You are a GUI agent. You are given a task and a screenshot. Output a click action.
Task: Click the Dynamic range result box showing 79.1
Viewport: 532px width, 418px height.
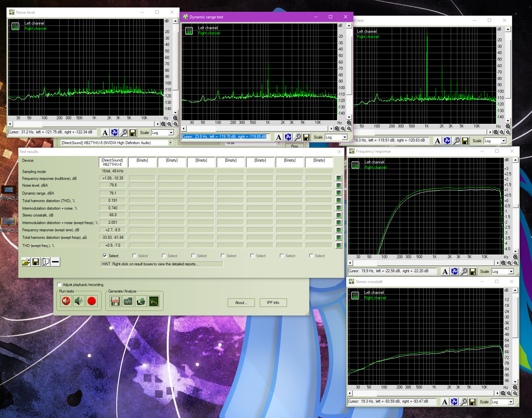(113, 193)
